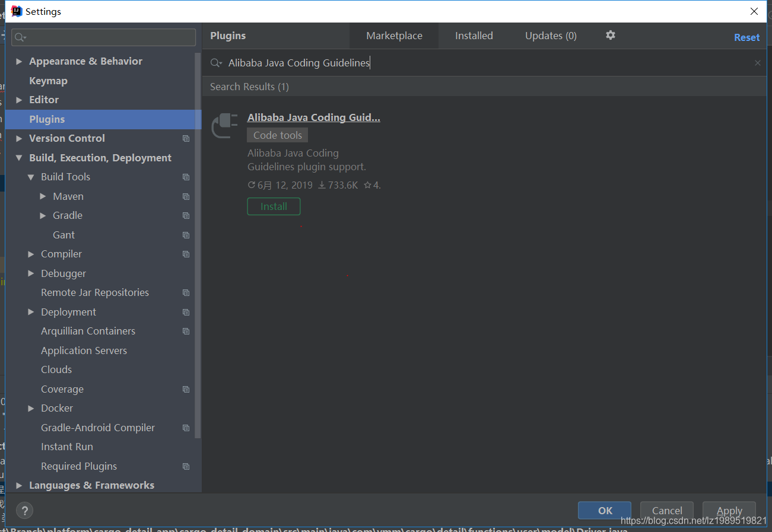Screen dimensions: 772x532
Task: Click the plugin update date 6月 12, 2019
Action: [x=280, y=185]
